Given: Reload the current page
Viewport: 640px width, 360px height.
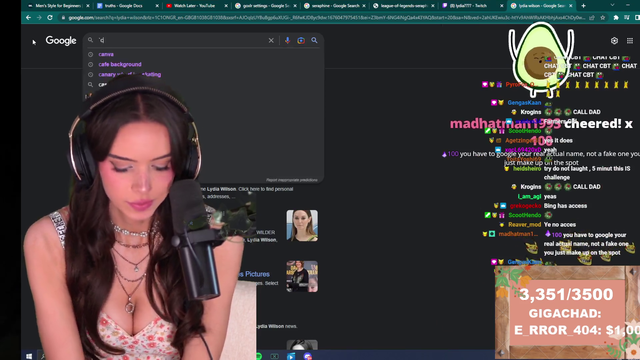Looking at the screenshot, I should click(50, 18).
